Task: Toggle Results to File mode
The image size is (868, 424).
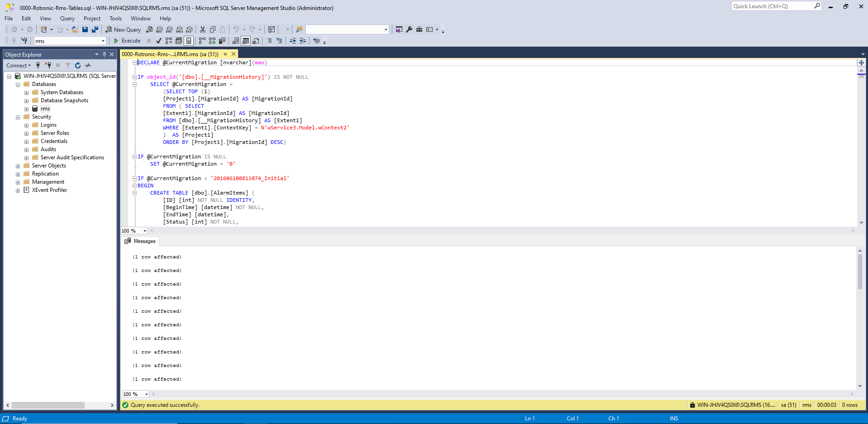Action: [256, 41]
